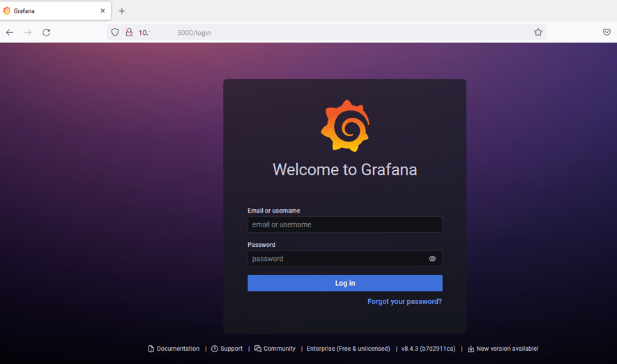Open the Support footer link

(x=227, y=349)
